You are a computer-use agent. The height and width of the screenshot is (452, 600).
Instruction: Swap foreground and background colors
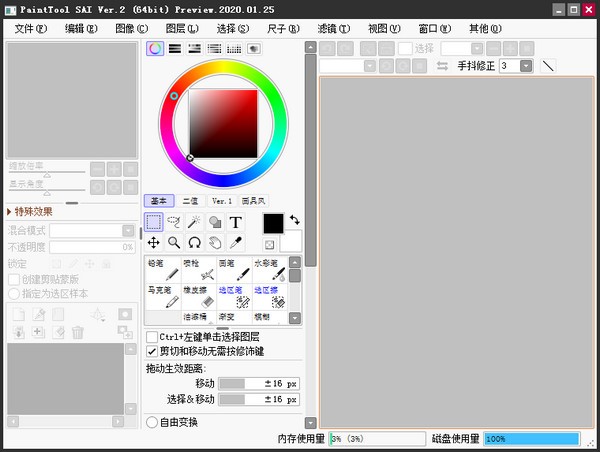point(295,219)
